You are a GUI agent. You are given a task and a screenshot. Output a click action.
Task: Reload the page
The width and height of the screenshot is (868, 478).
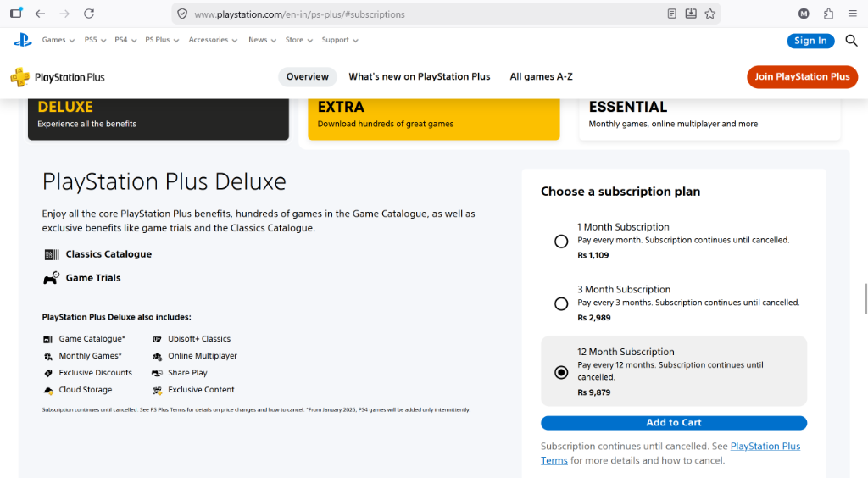pos(89,14)
